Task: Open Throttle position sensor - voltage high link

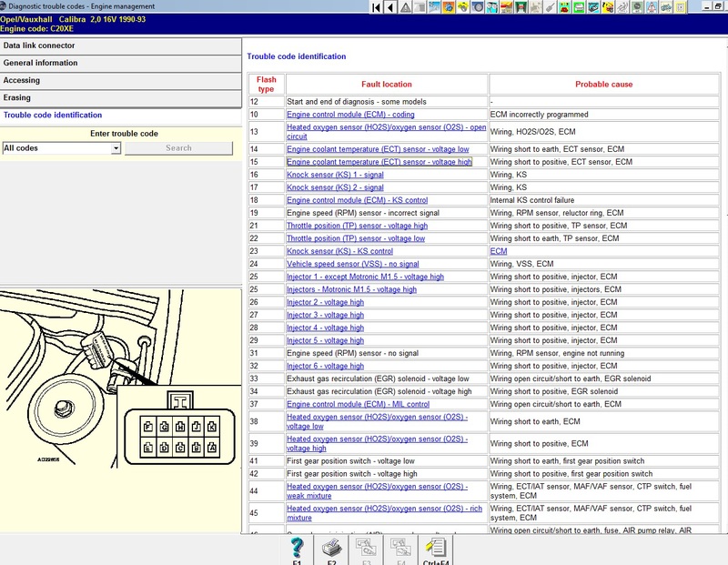Action: 357,227
